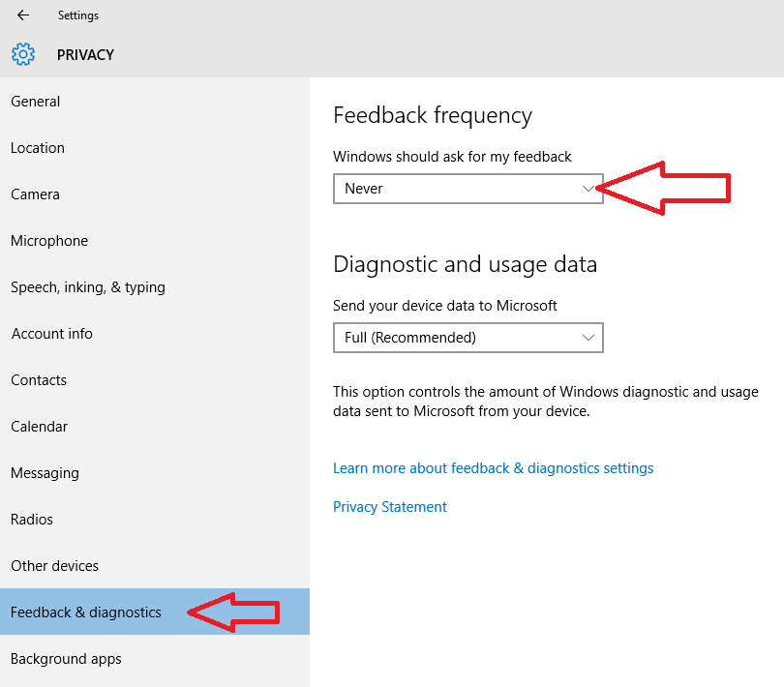Image resolution: width=784 pixels, height=687 pixels.
Task: Click the Settings window title text
Action: coord(78,15)
